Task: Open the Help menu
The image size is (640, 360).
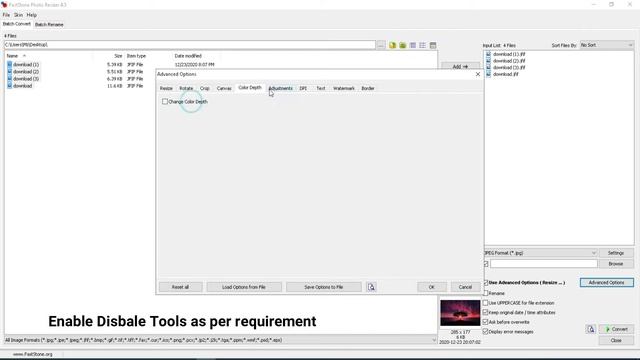Action: pos(31,15)
